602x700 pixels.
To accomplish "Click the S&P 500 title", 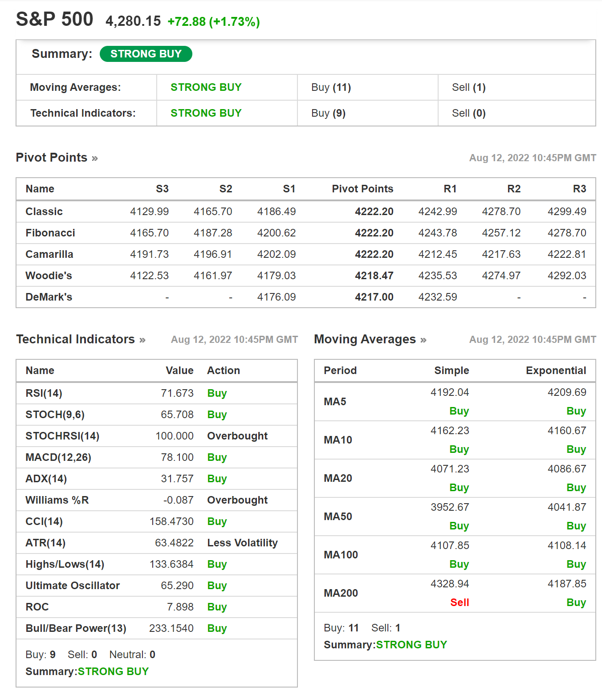I will point(54,20).
